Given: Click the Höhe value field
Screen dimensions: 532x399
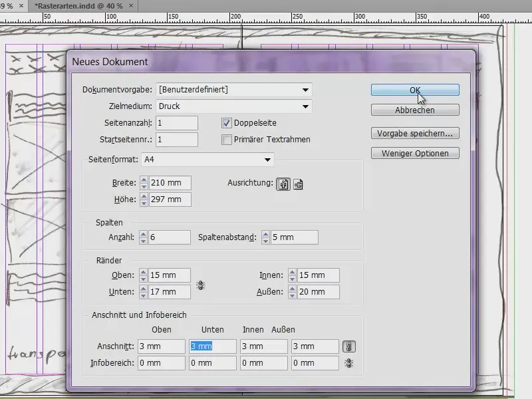Looking at the screenshot, I should click(170, 199).
